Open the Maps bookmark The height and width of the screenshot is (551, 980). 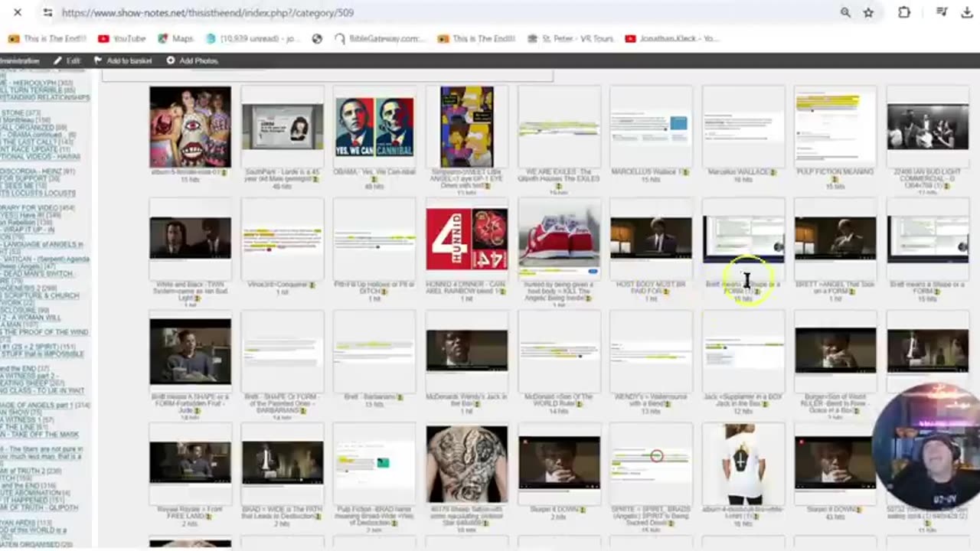[x=175, y=38]
